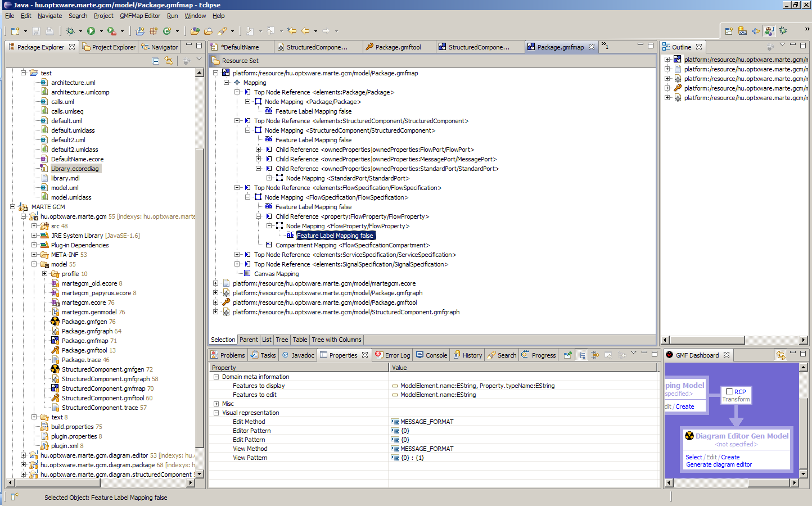The height and width of the screenshot is (506, 812).
Task: Switch to the Tree with Columns page
Action: coord(336,340)
